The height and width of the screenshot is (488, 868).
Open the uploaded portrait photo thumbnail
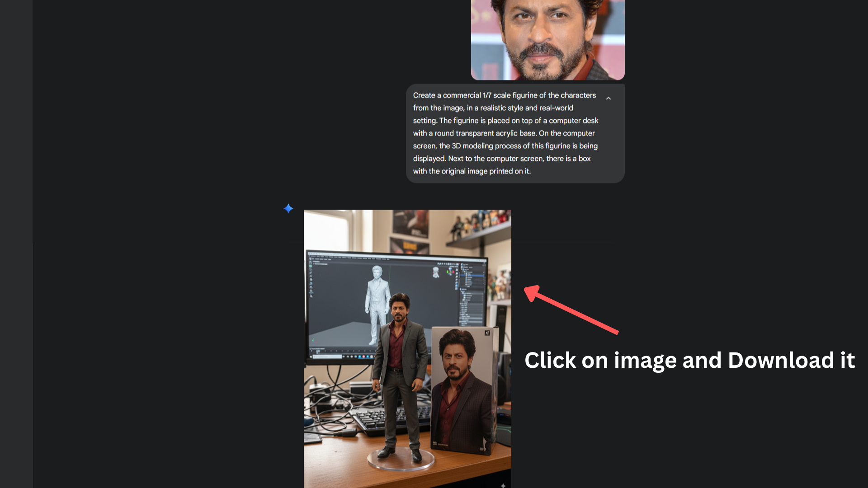coord(547,40)
